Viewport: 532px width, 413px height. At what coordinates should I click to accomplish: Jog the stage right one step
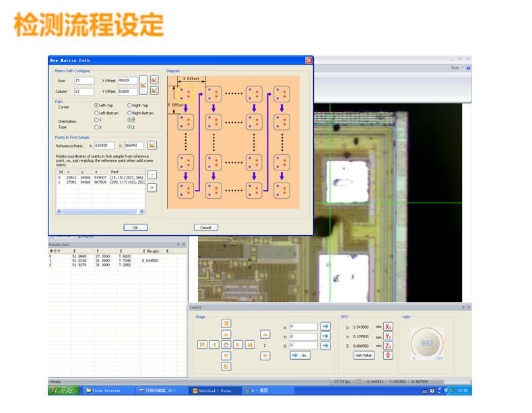[x=238, y=345]
